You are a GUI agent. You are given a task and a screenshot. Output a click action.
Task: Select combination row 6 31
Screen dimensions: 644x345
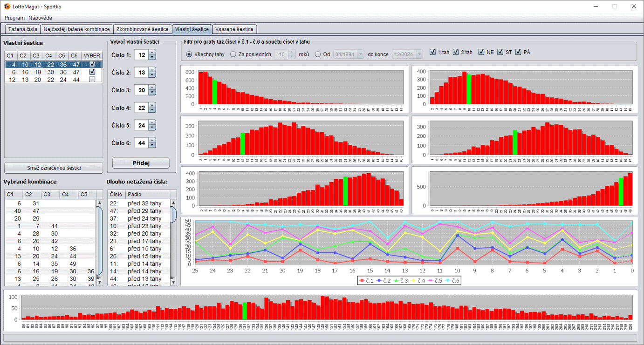pyautogui.click(x=50, y=203)
